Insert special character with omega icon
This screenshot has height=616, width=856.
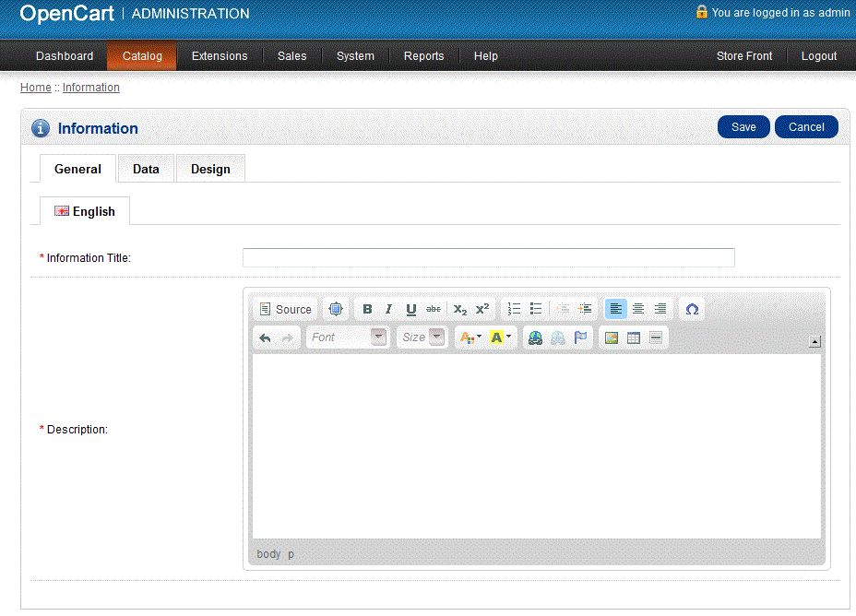tap(692, 309)
